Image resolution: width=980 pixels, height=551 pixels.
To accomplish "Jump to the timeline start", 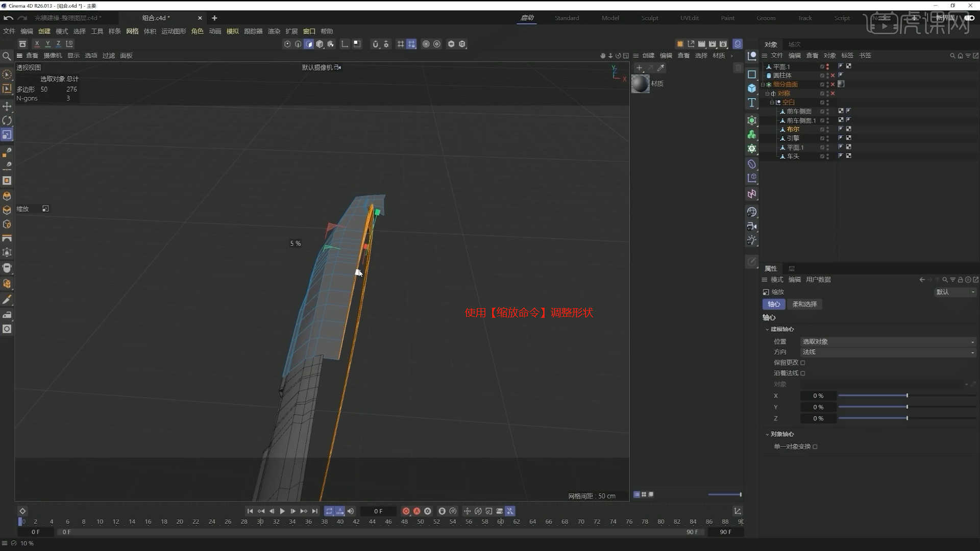I will tap(250, 511).
